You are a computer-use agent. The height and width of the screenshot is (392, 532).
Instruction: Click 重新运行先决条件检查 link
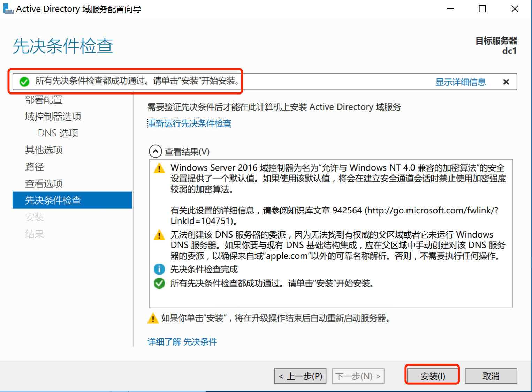click(189, 123)
